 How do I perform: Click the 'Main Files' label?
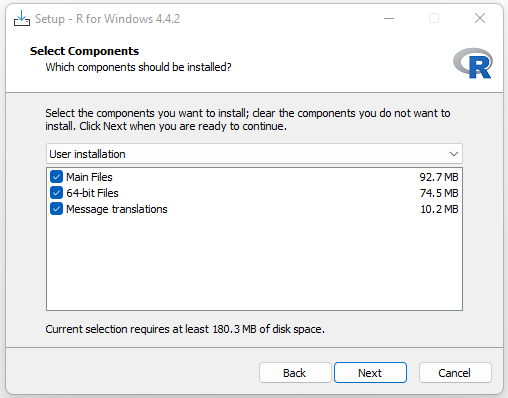[x=89, y=177]
